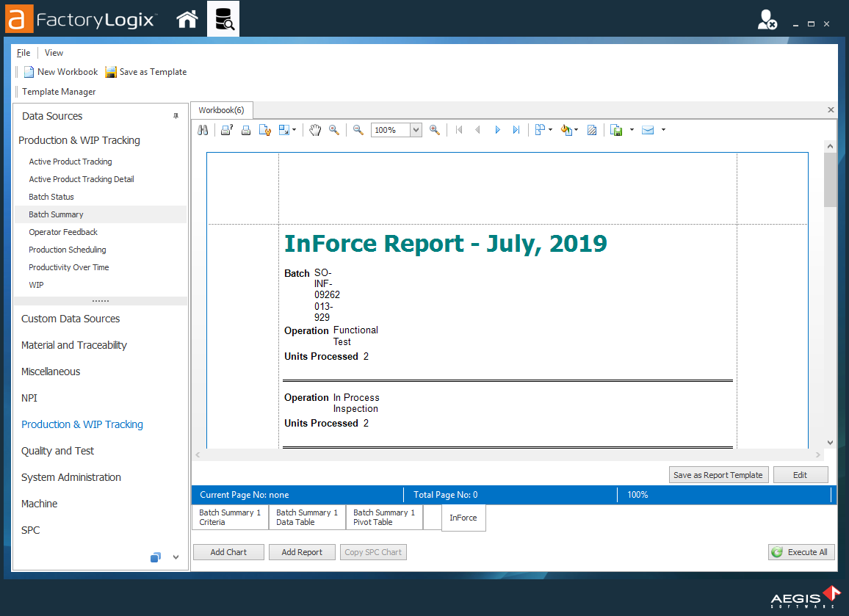
Task: Pin the Data Sources panel
Action: [x=176, y=116]
